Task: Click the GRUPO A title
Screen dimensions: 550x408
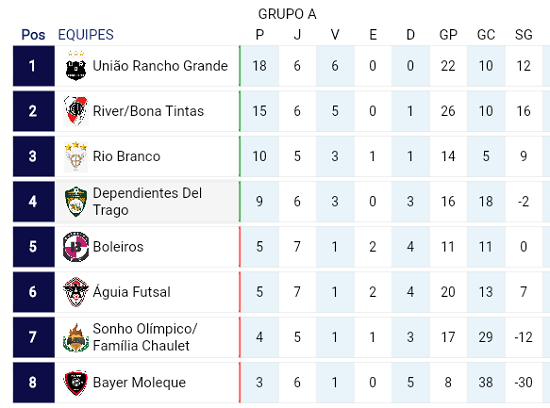Action: point(287,14)
